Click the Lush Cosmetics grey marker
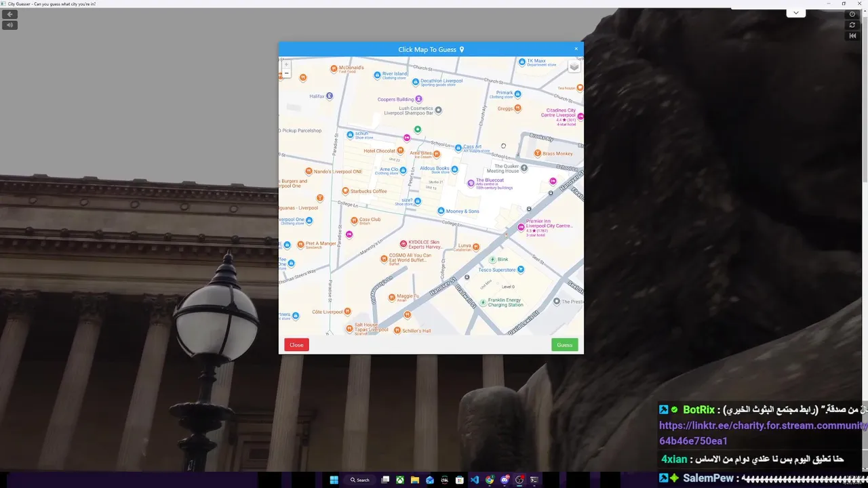This screenshot has width=868, height=488. point(438,110)
